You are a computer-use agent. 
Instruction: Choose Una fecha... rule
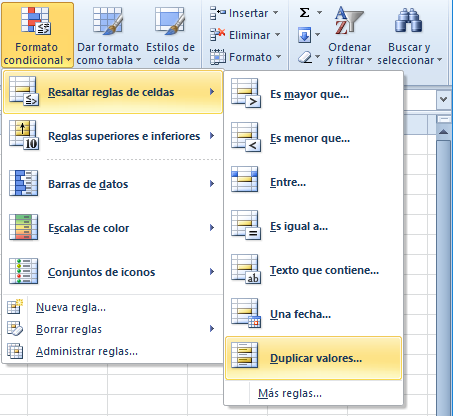click(313, 314)
